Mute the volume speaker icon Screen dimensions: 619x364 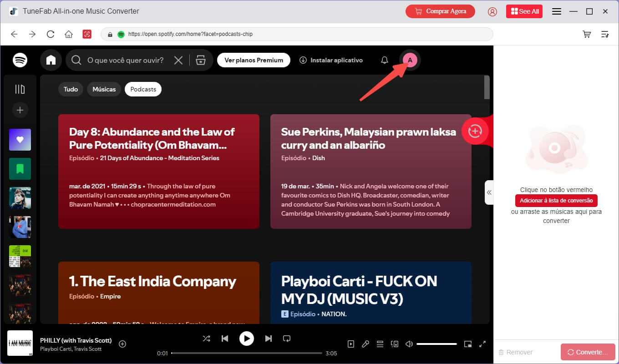click(409, 344)
